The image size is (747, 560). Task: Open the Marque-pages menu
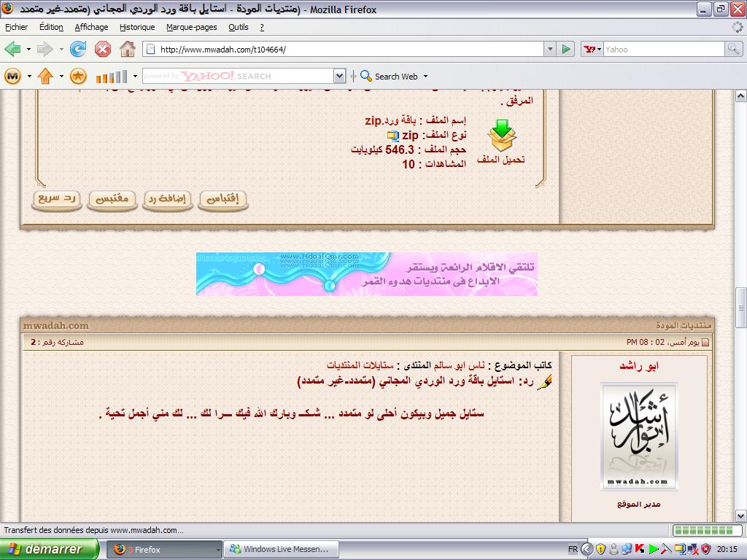[x=193, y=27]
